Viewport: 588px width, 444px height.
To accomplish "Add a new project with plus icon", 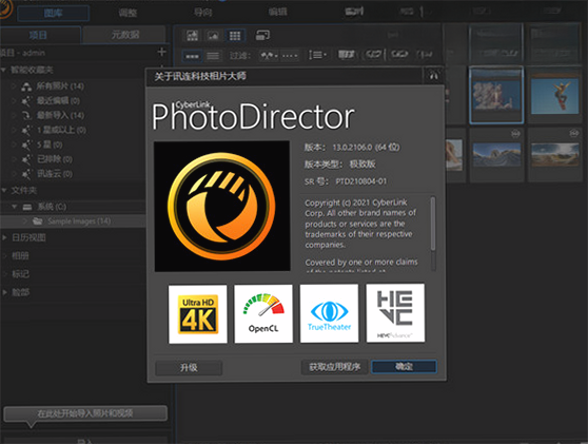I will point(162,52).
